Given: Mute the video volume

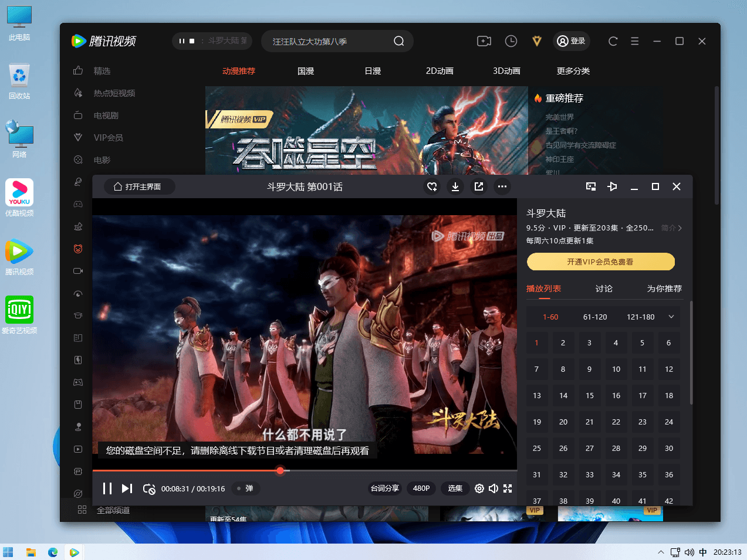Looking at the screenshot, I should (494, 488).
